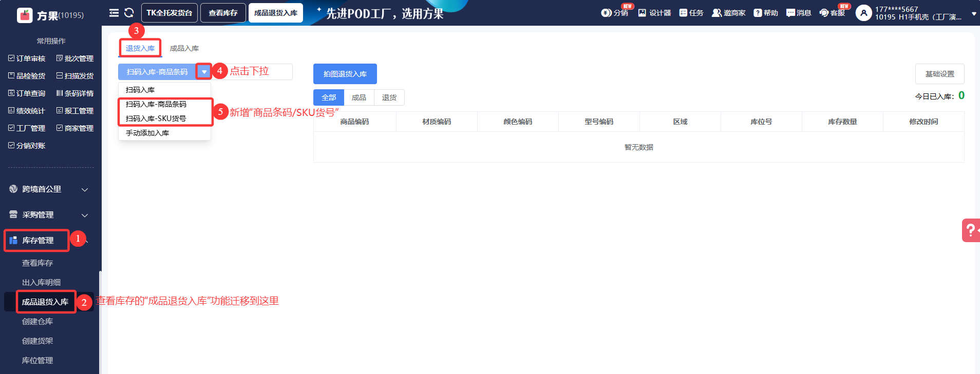Click the 库存数量 column header
Screen dimensions: 980x374
[x=842, y=122]
